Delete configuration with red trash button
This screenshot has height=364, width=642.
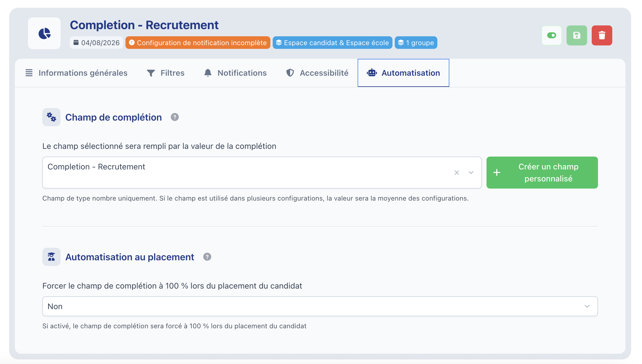[x=602, y=35]
